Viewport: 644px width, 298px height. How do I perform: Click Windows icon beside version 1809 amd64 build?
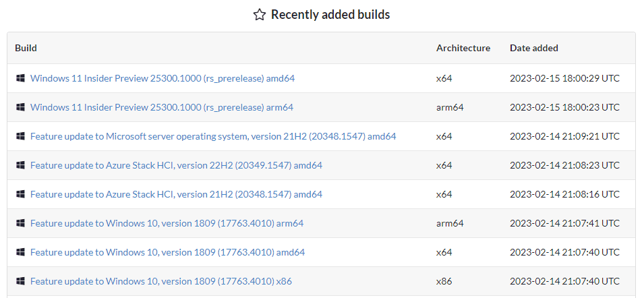point(20,252)
